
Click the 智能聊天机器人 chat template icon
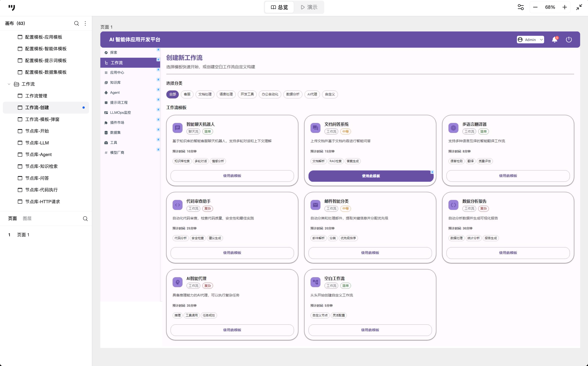click(x=177, y=128)
